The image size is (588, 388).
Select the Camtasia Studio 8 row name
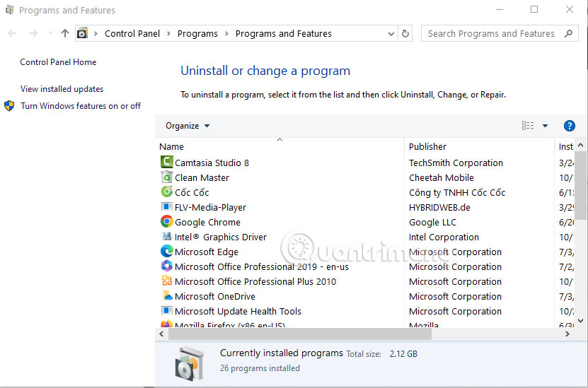click(x=212, y=163)
